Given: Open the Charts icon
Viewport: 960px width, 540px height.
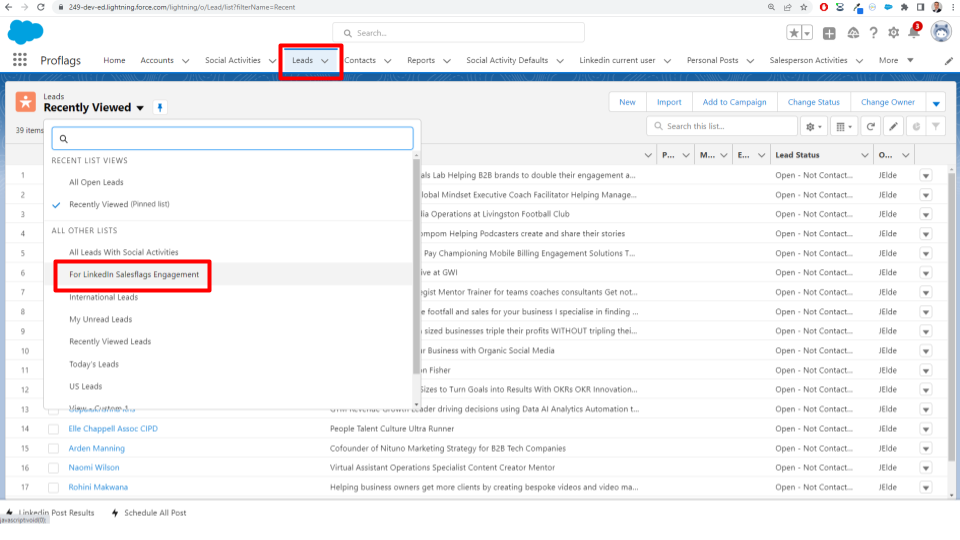Looking at the screenshot, I should coord(916,127).
